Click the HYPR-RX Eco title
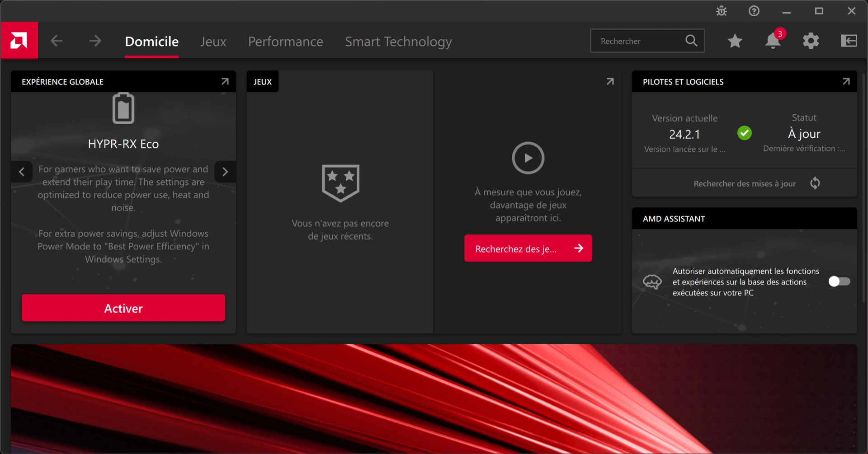 123,144
